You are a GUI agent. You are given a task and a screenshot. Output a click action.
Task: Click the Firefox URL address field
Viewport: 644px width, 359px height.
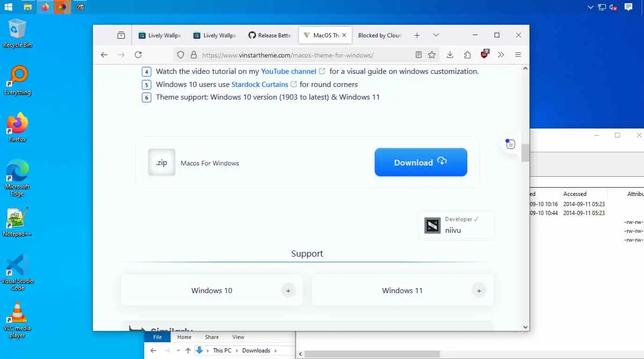click(x=306, y=55)
